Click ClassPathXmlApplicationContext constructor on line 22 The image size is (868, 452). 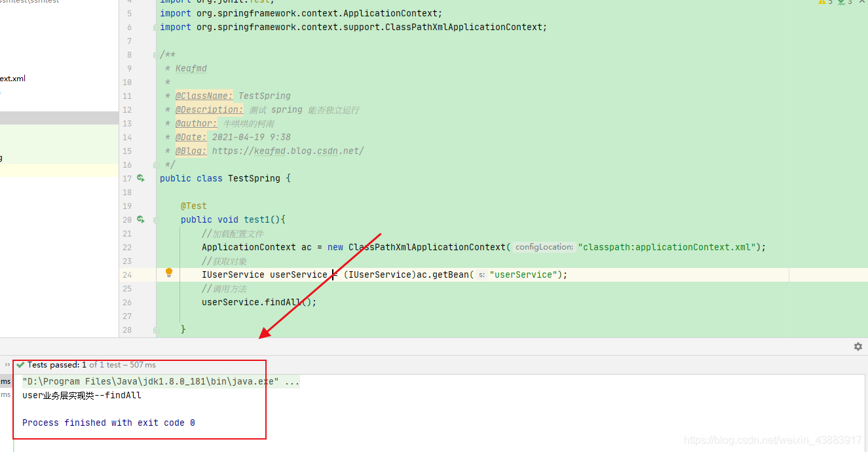coord(427,247)
